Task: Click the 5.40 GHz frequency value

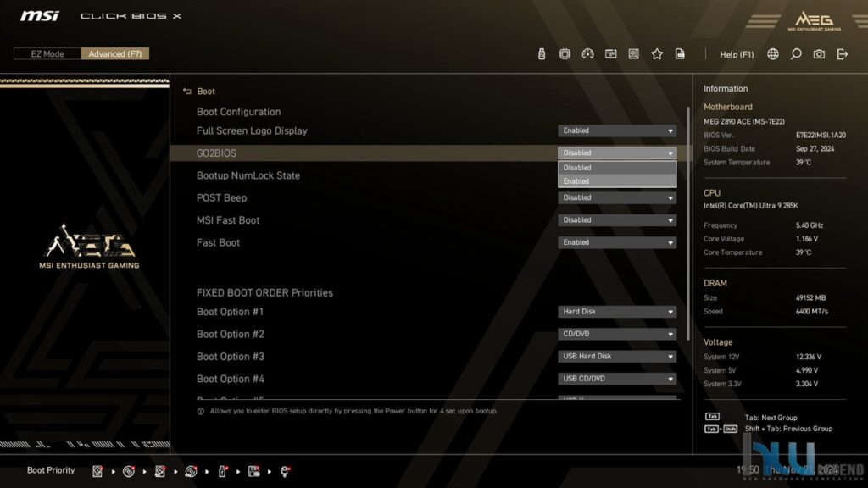Action: pyautogui.click(x=810, y=225)
